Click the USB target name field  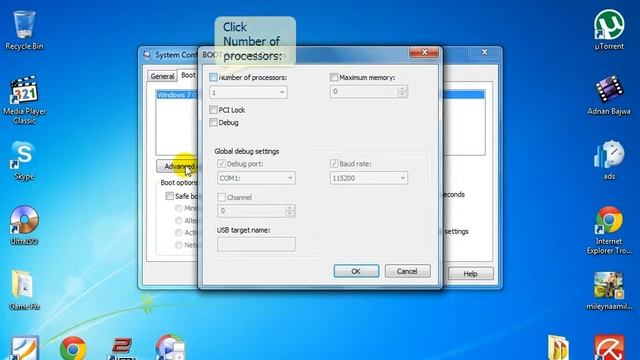click(256, 244)
